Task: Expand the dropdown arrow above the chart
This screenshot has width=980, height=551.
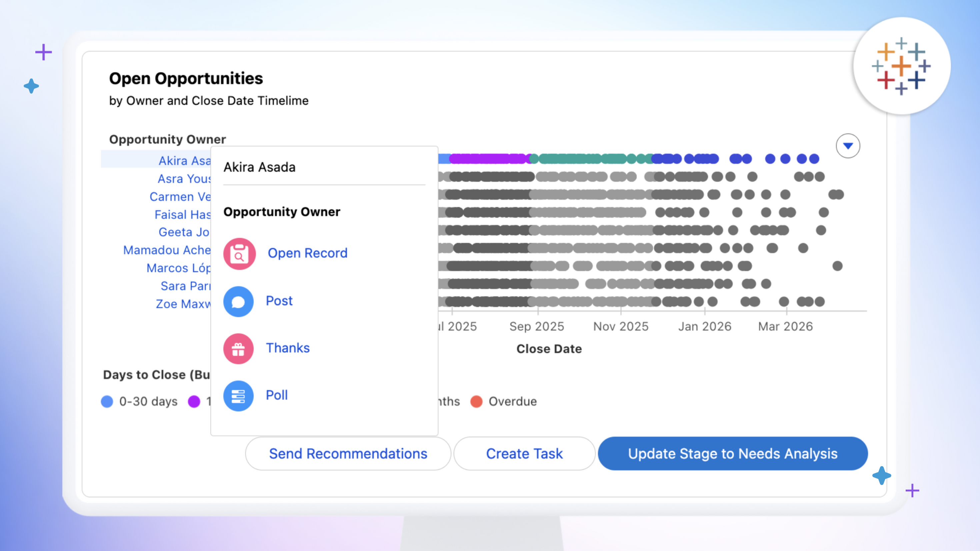Action: click(848, 146)
